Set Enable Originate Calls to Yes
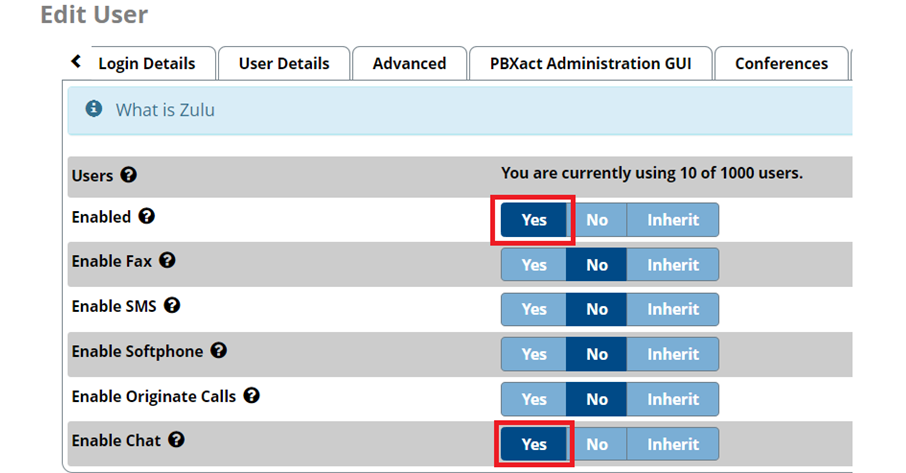The image size is (906, 473). pyautogui.click(x=534, y=399)
